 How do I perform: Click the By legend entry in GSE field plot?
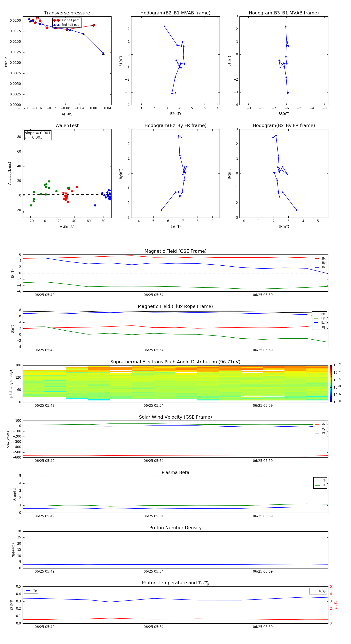320,263
